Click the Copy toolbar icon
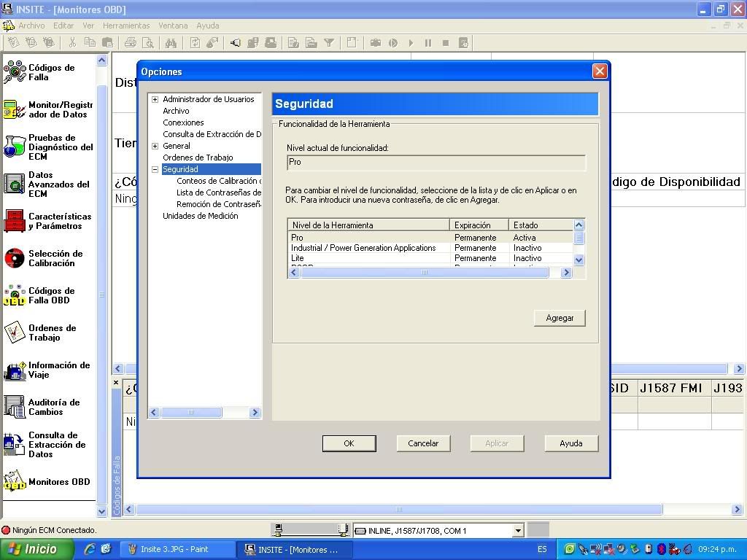 pyautogui.click(x=90, y=43)
